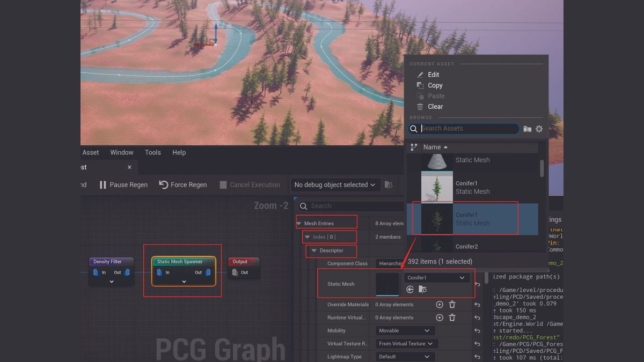Expand the Static Mesh Spawner node chevron
644x362 pixels.
pos(184,282)
